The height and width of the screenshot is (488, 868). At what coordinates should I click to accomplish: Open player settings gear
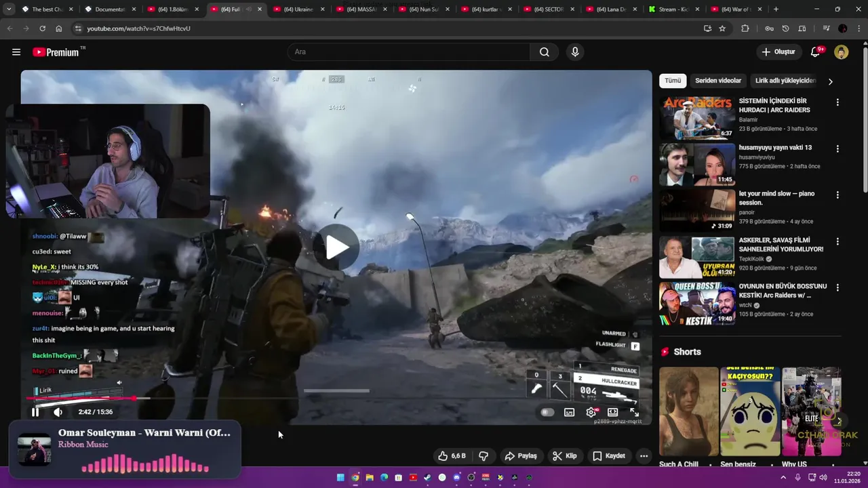pyautogui.click(x=591, y=412)
